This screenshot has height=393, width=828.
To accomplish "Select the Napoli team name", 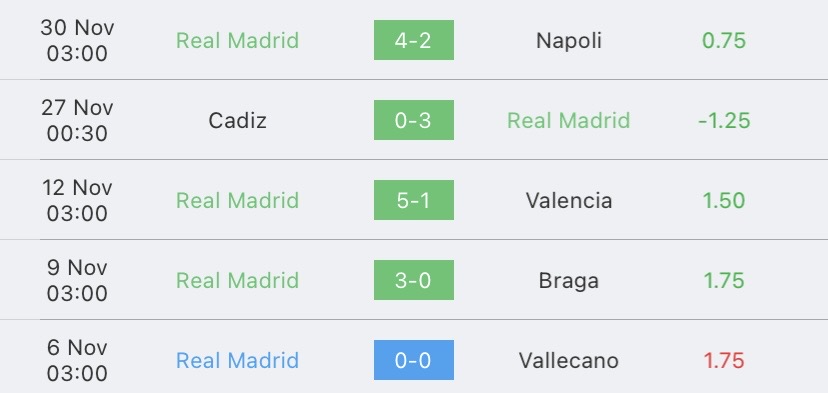I will point(569,41).
